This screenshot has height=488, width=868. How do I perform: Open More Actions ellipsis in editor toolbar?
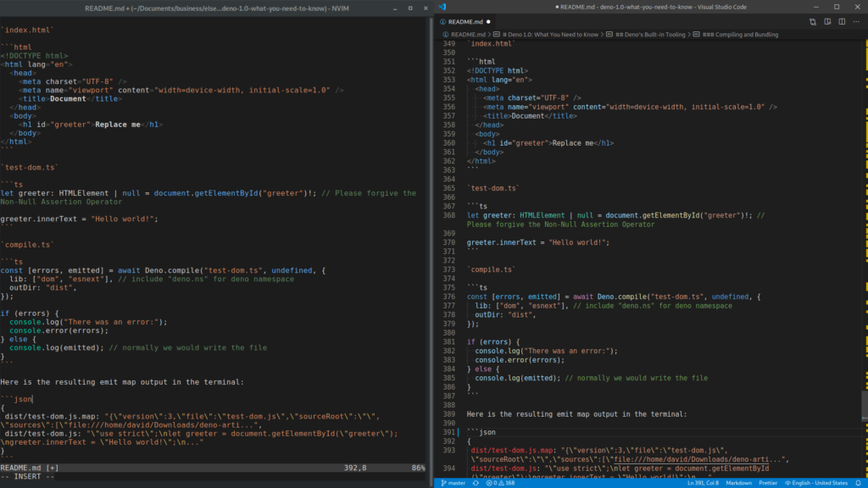pos(856,22)
